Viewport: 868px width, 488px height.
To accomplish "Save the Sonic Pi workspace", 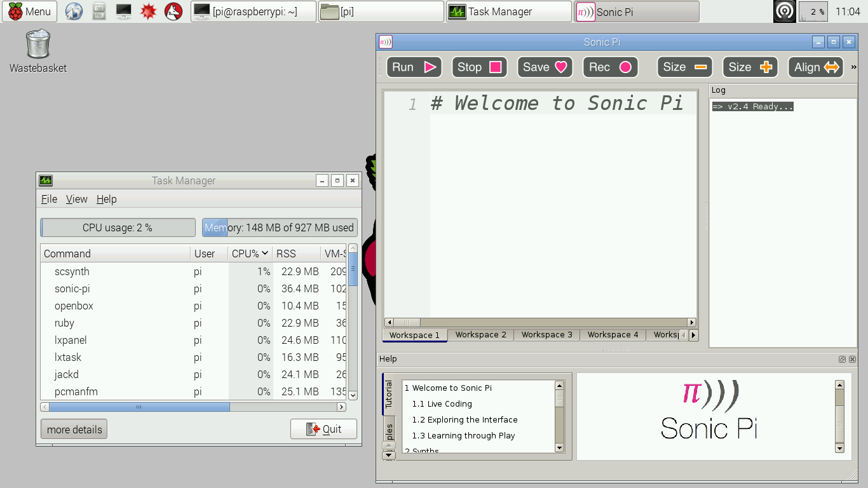I will (545, 67).
